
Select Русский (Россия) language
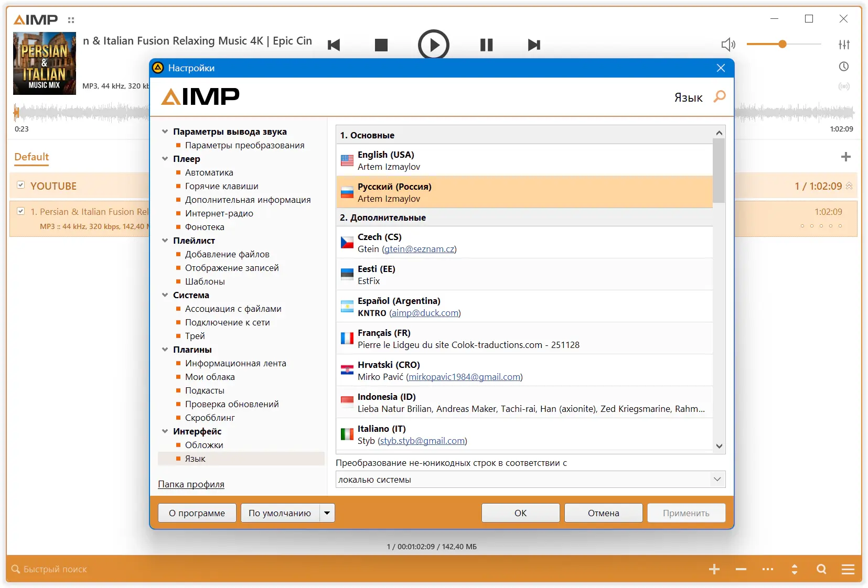(524, 192)
